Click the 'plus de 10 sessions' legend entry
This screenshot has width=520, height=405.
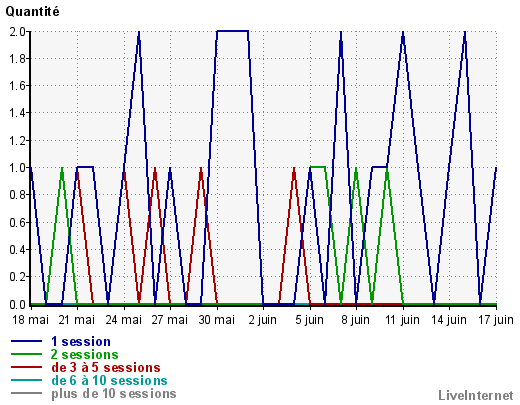click(x=114, y=393)
